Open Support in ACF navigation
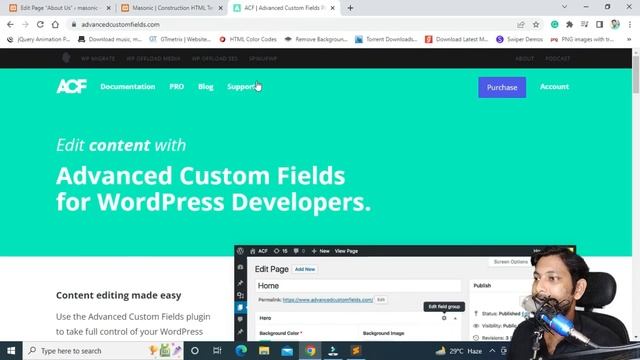Viewport: 640px width, 360px height. 242,87
